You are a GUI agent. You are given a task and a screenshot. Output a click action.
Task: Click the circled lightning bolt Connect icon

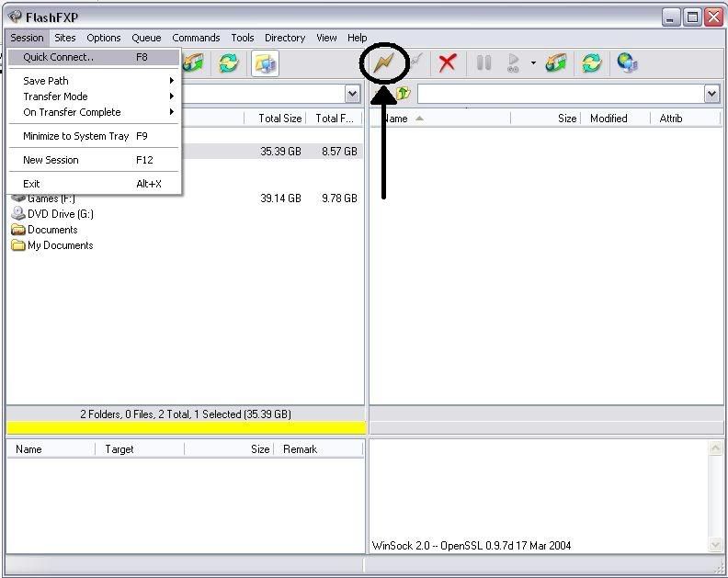(x=382, y=62)
